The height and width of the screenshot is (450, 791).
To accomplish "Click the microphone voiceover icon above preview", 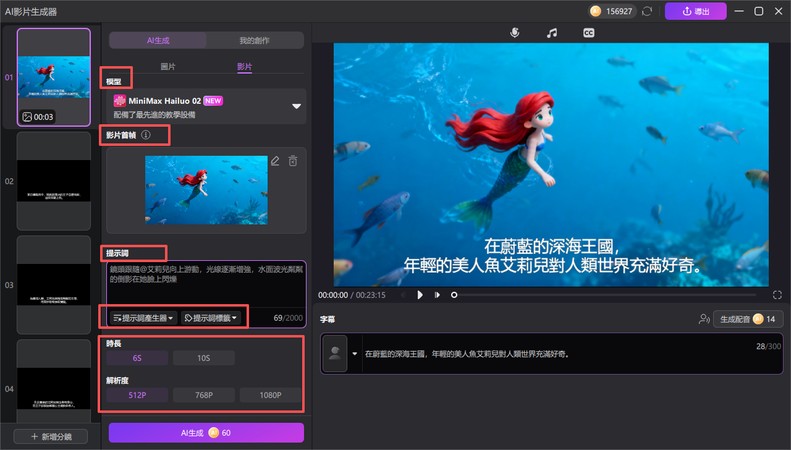I will (515, 32).
